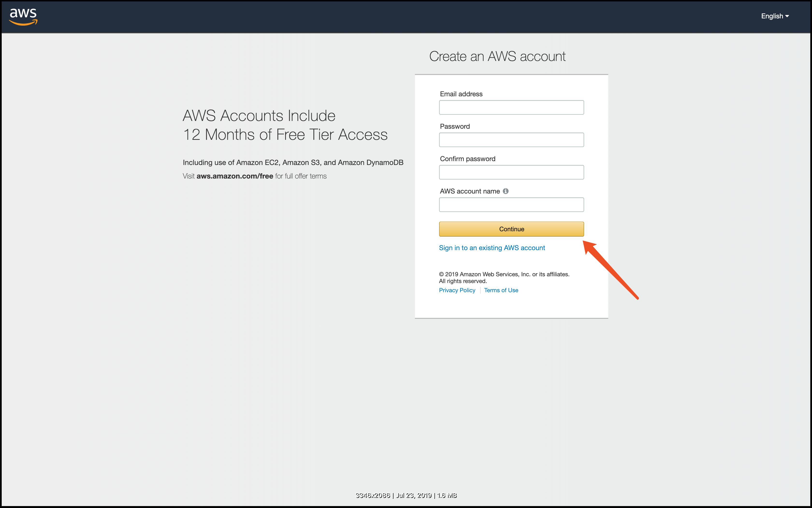This screenshot has height=508, width=812.
Task: Focus the Email address field
Action: [511, 107]
